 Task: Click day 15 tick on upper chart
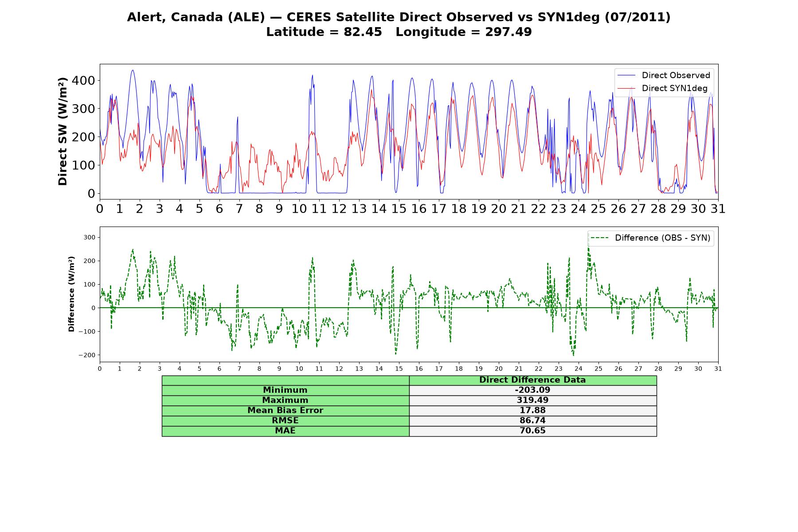[x=399, y=208]
